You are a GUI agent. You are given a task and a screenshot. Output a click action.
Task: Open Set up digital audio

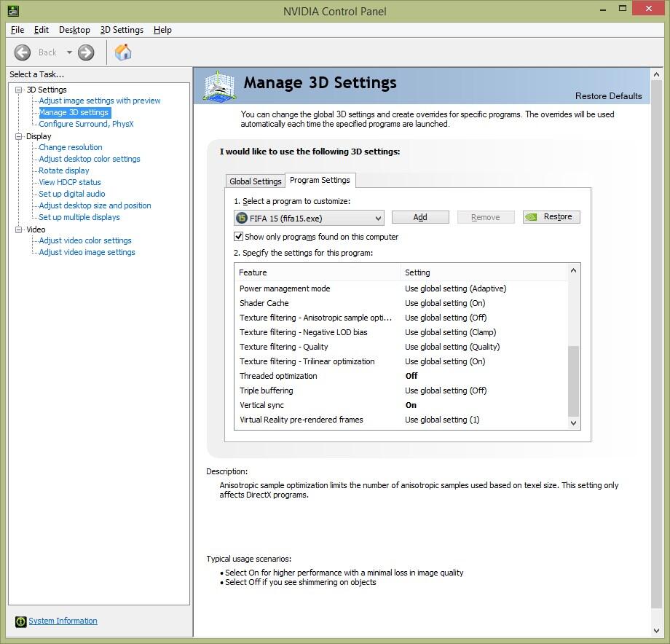pyautogui.click(x=72, y=194)
